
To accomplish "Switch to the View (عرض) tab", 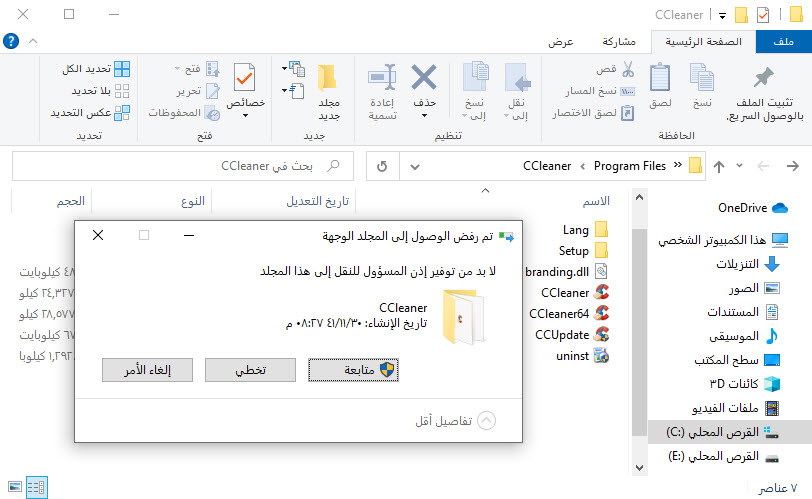I will tap(561, 41).
